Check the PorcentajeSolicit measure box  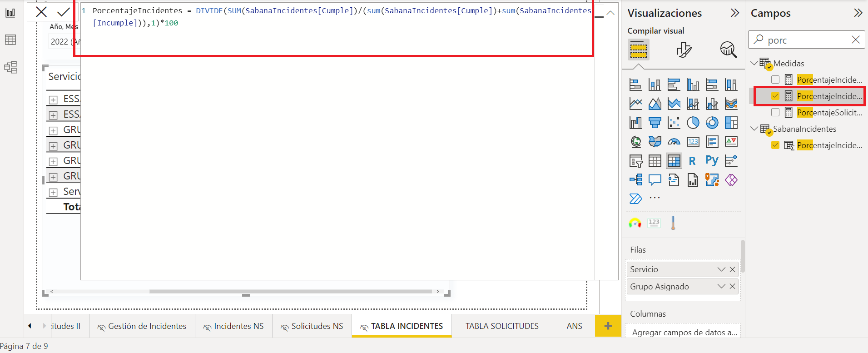(x=775, y=112)
